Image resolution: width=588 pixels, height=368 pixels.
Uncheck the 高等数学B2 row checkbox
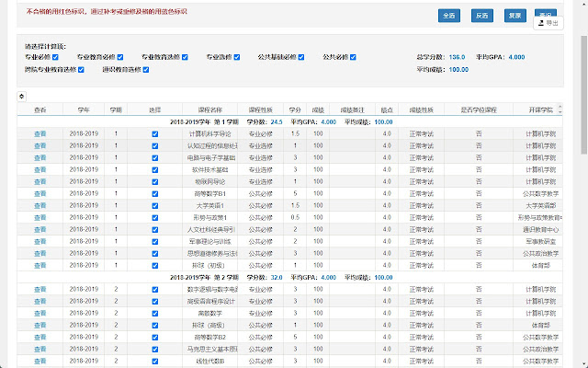coord(155,338)
